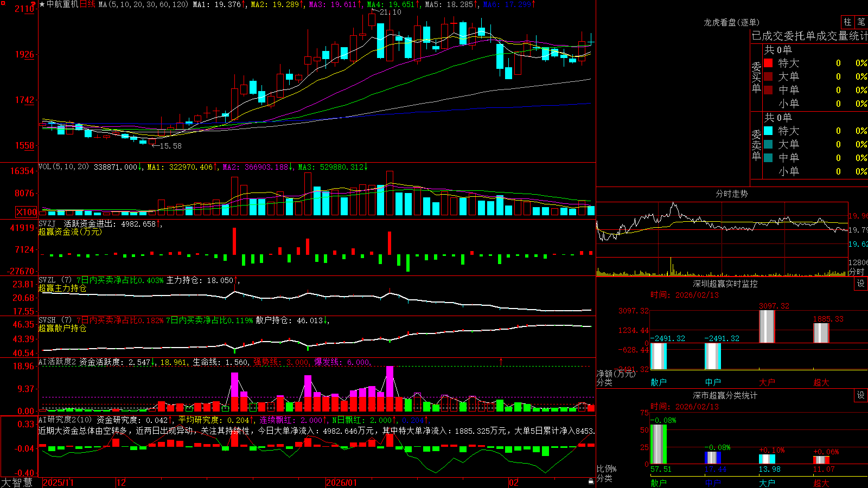Click the lock icon at chart bottom-right
The image size is (868, 488).
pyautogui.click(x=591, y=481)
